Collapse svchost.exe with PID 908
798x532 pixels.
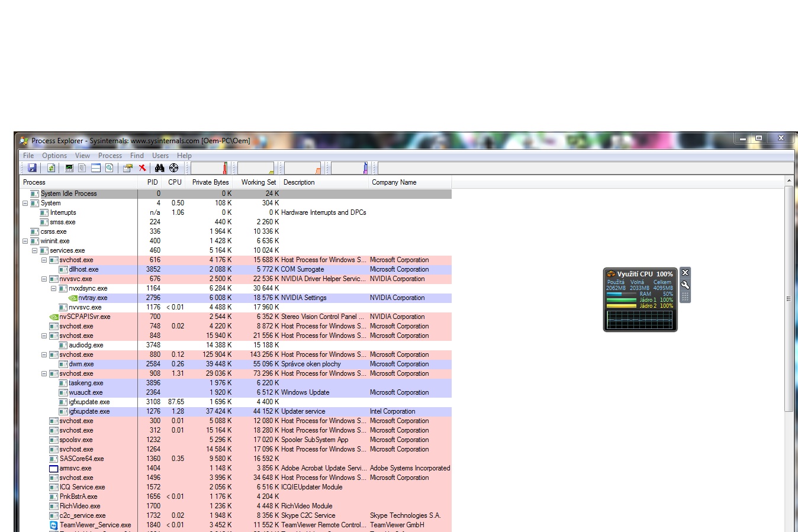44,373
